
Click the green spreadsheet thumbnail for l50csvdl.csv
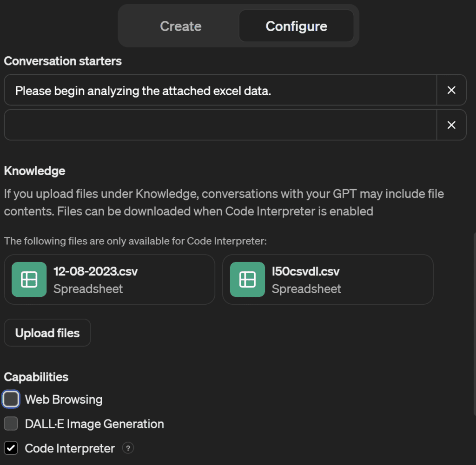(x=247, y=279)
